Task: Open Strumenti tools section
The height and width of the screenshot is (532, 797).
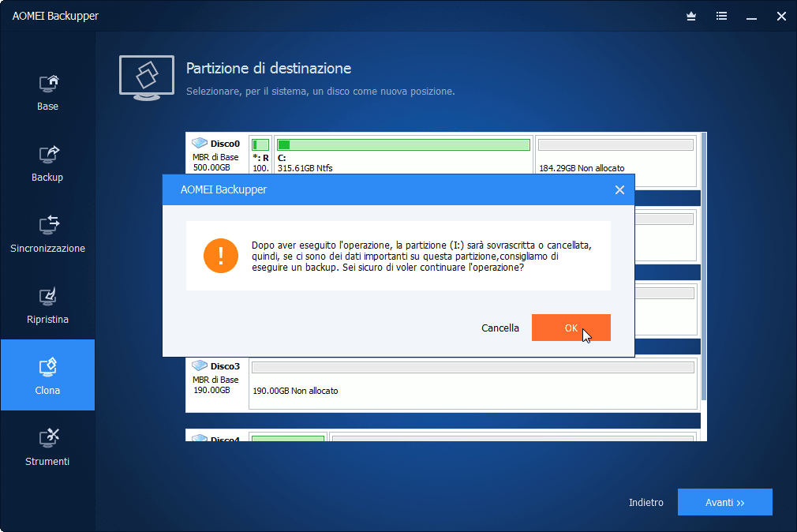Action: [x=47, y=447]
